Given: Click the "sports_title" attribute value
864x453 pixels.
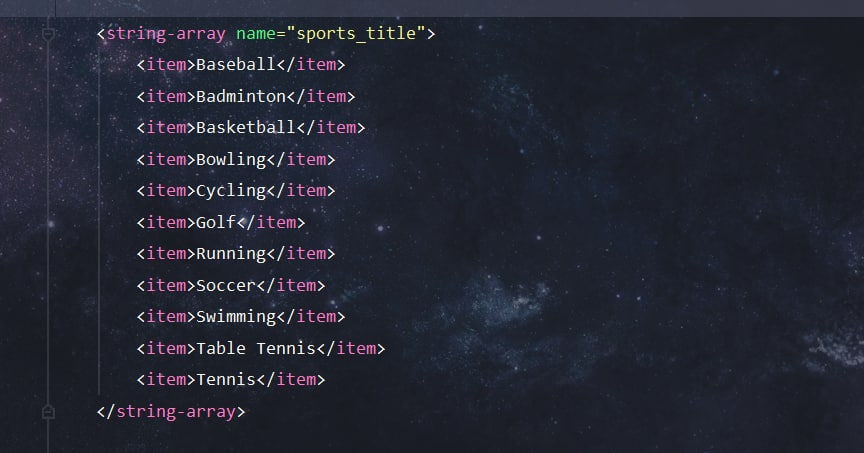Looking at the screenshot, I should [356, 34].
